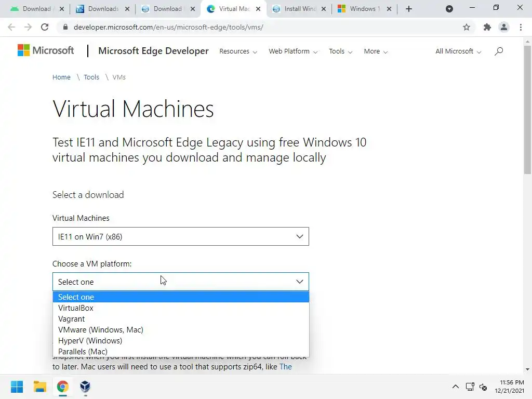Viewport: 532px width, 399px height.
Task: Open VirtualBox from the taskbar
Action: tap(85, 387)
